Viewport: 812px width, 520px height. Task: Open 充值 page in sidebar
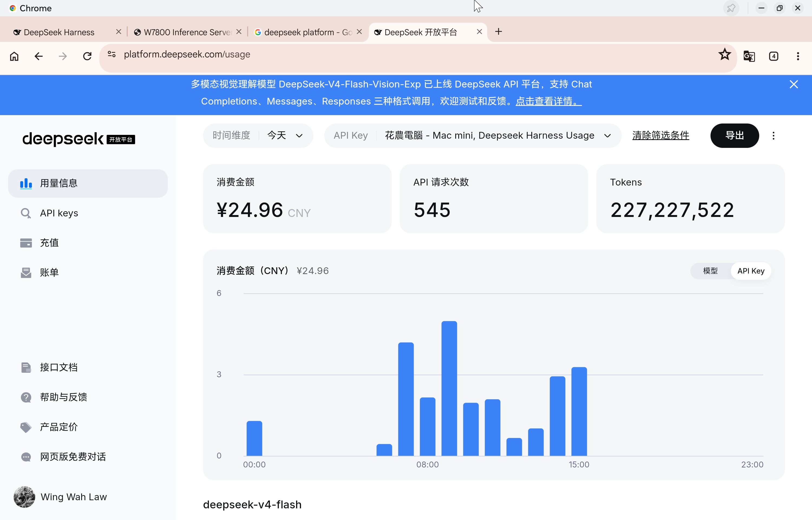[88, 243]
